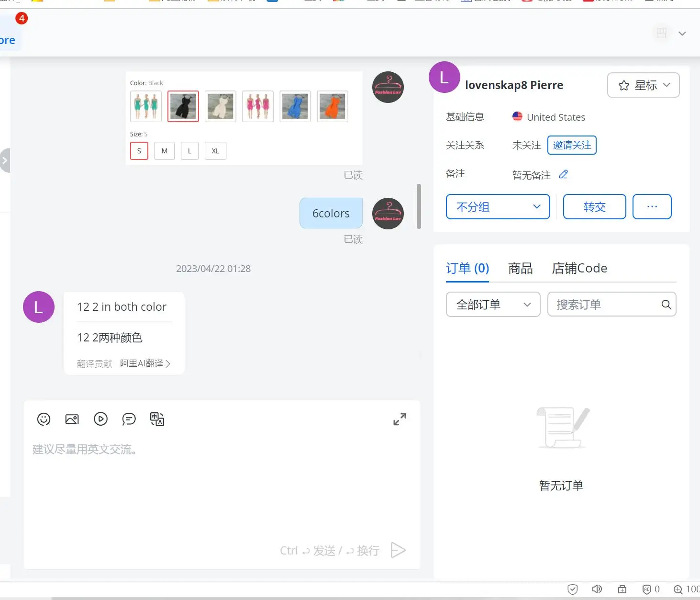Click the customer's L avatar beside message
This screenshot has height=600, width=700.
coord(39,307)
